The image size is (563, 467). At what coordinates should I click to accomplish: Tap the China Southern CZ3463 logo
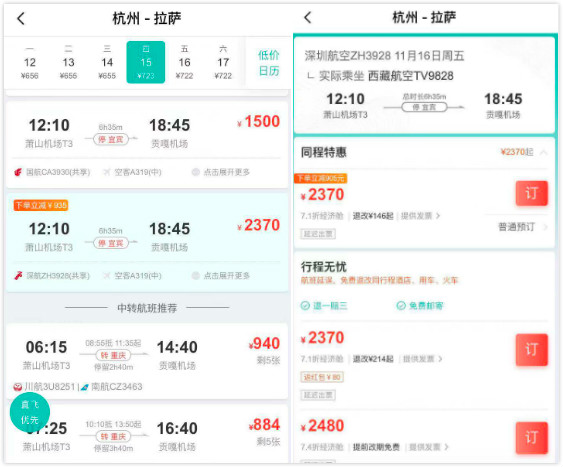(x=85, y=387)
